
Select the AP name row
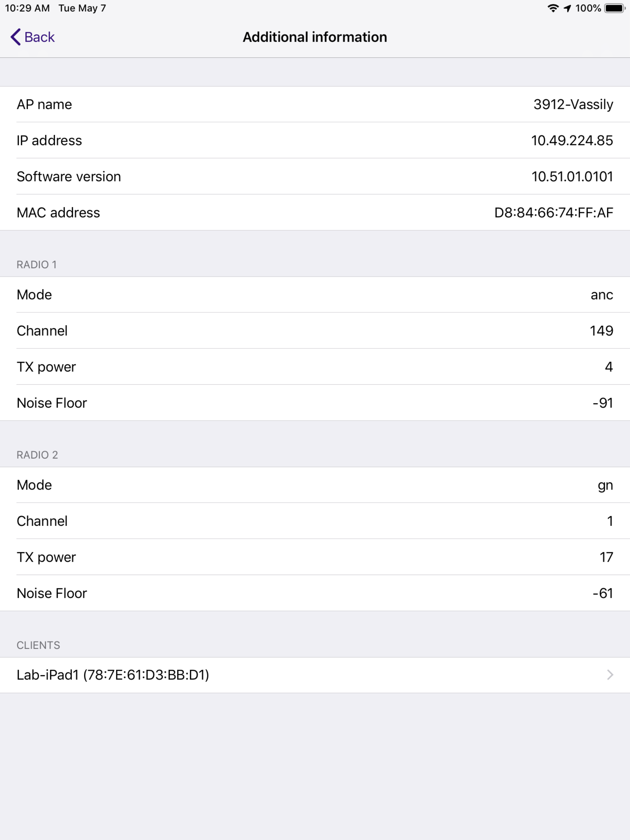(315, 104)
